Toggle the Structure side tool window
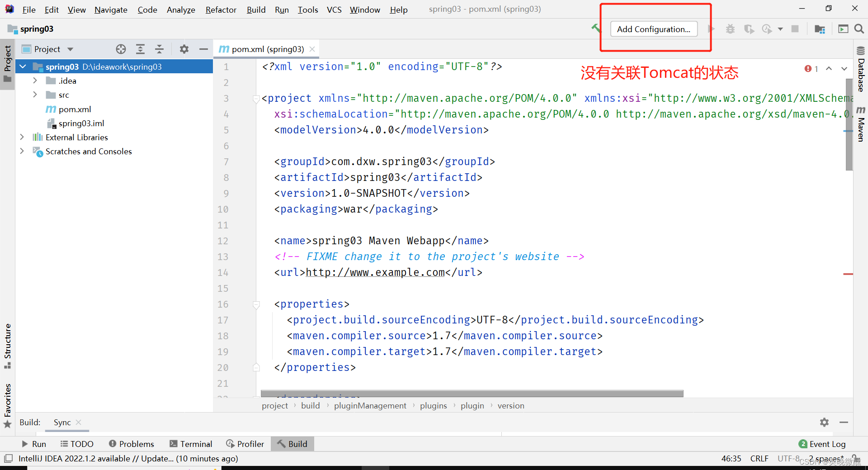This screenshot has height=470, width=868. 7,346
